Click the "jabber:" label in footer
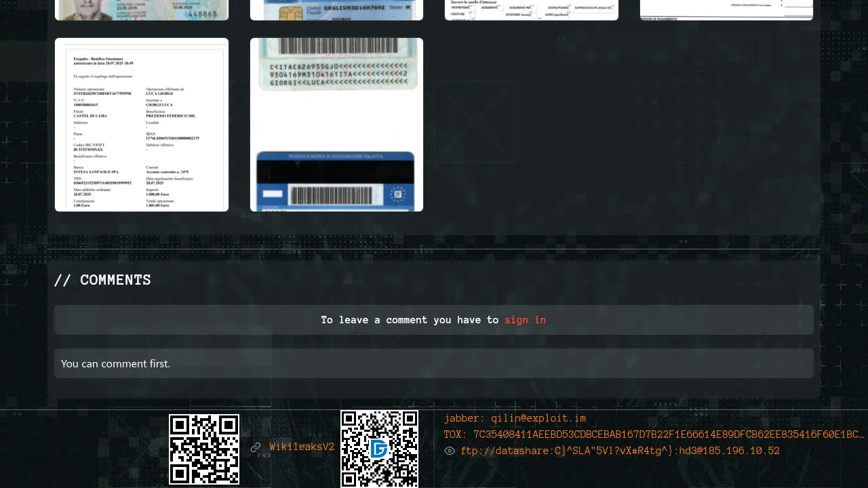This screenshot has height=488, width=868. tap(465, 419)
